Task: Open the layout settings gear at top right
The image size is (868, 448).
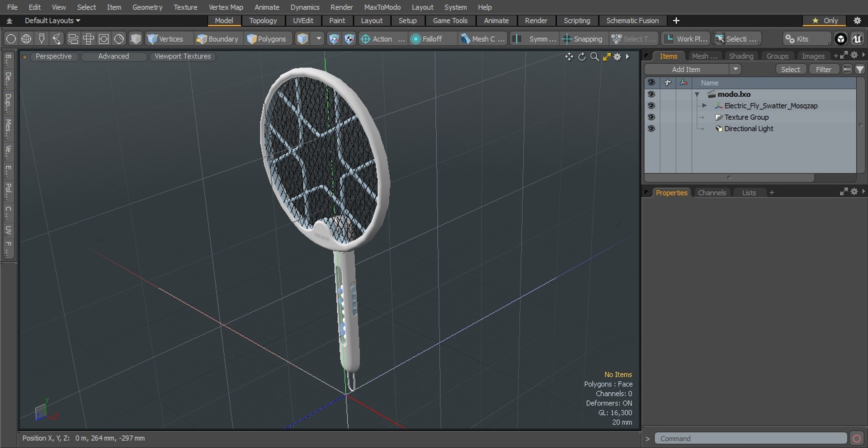Action: (857, 20)
